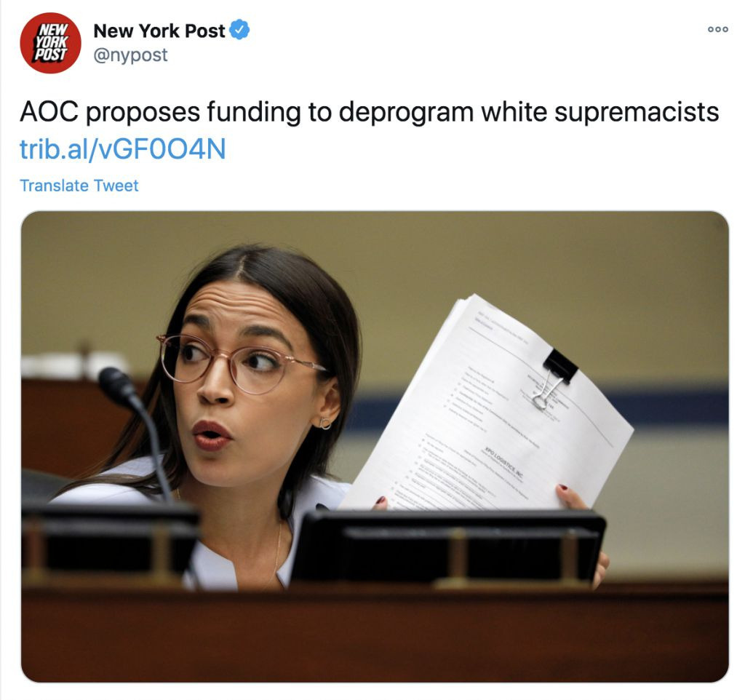Click the word 'AOC' in the tweet
Screen dimensions: 745x700
click(49, 112)
